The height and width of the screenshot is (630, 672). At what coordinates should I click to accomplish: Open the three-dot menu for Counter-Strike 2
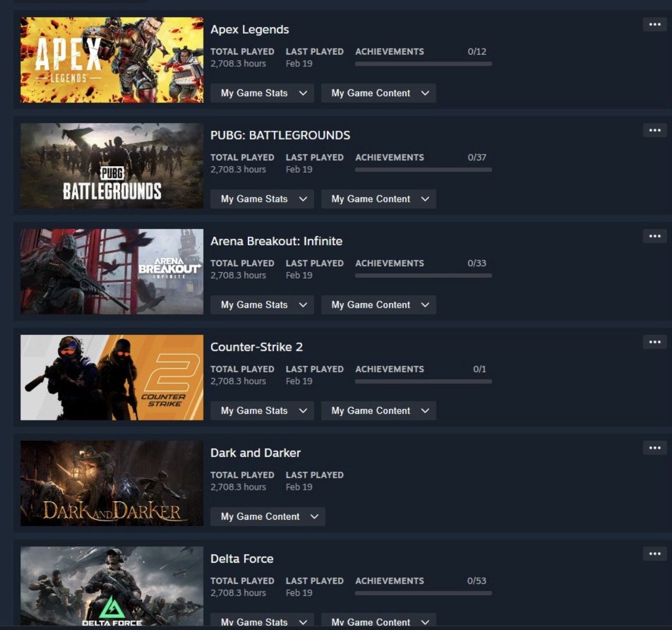pyautogui.click(x=655, y=342)
